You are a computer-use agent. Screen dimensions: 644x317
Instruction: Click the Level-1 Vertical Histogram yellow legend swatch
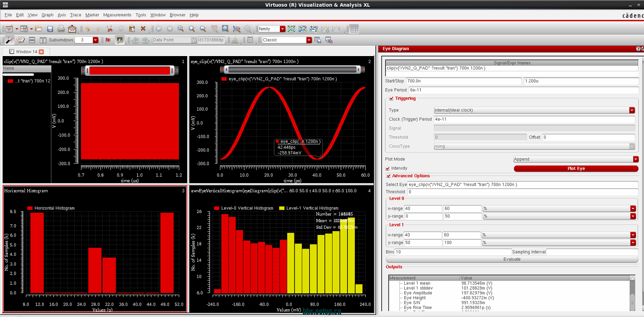pos(282,208)
